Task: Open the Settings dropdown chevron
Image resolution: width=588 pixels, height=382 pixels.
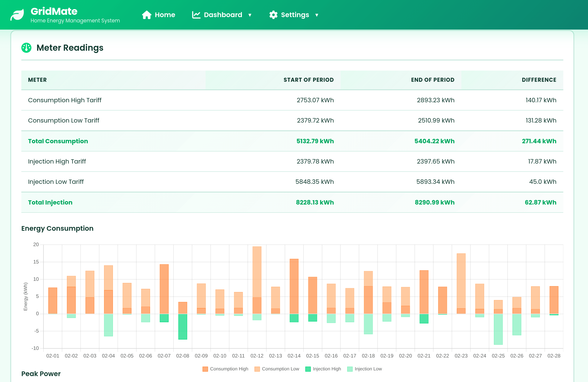Action: click(x=317, y=15)
